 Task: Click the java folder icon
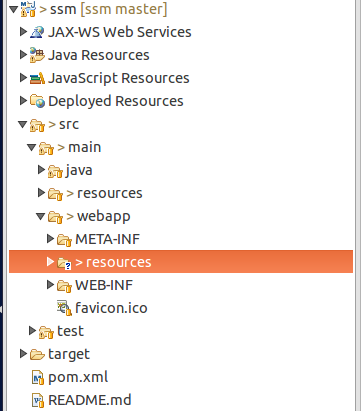(55, 171)
